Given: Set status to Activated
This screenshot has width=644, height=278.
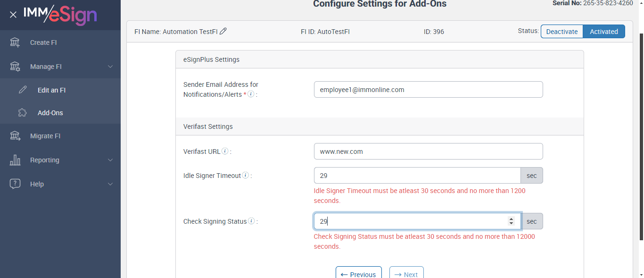Looking at the screenshot, I should 603,32.
